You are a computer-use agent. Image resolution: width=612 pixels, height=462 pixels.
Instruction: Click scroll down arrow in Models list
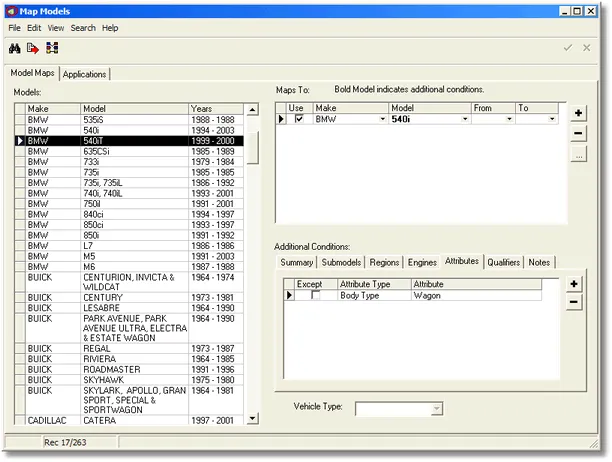pos(253,419)
